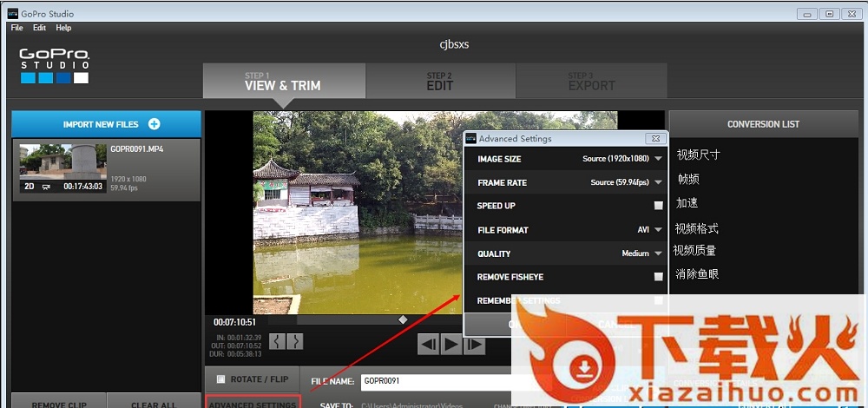The height and width of the screenshot is (408, 868).
Task: Open the Edit menu
Action: coord(39,28)
